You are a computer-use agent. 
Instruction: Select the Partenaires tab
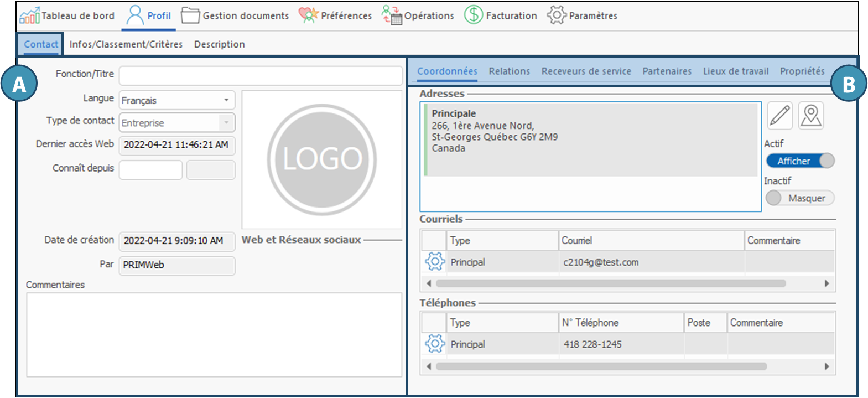[667, 71]
